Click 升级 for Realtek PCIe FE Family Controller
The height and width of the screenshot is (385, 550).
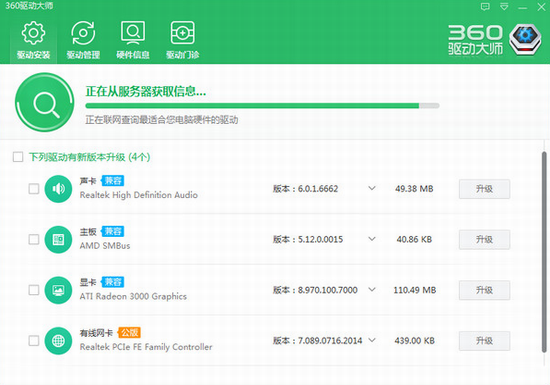[484, 340]
